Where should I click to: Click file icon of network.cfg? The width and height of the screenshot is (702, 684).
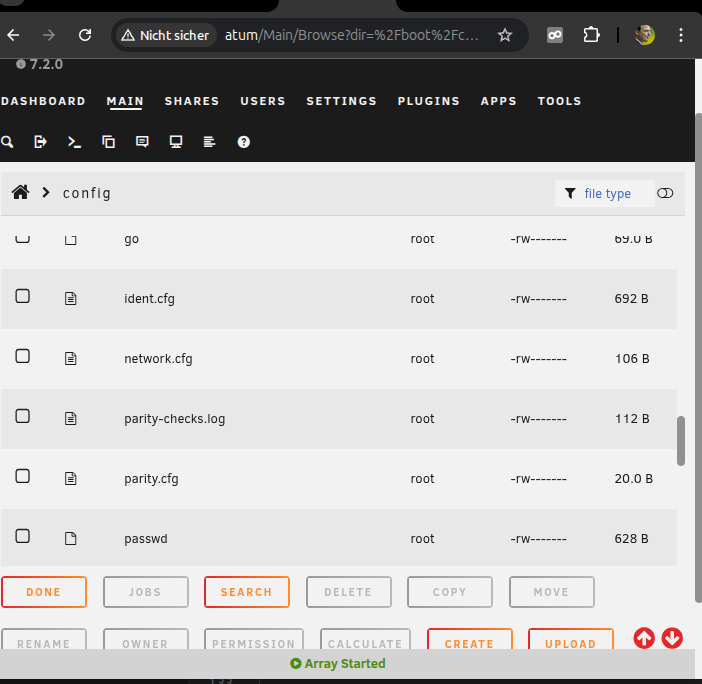click(x=71, y=358)
